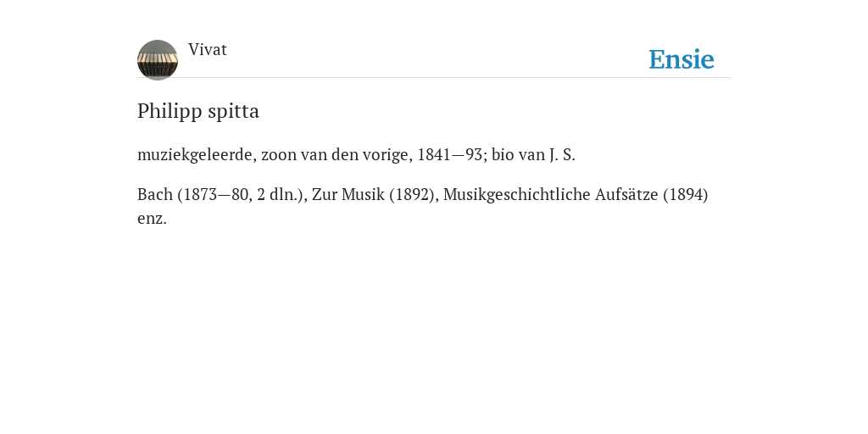Viewport: 868px width, 434px height.
Task: Click the year (1894)
Action: [685, 195]
